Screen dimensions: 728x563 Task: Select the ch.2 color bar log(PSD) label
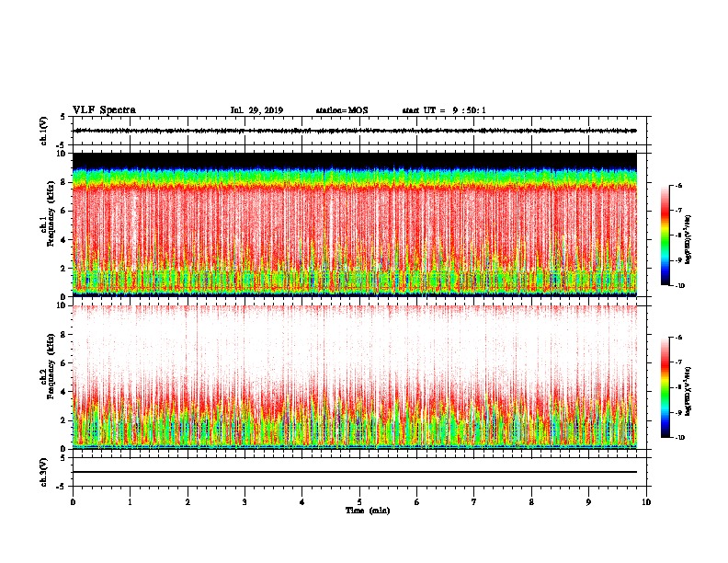pyautogui.click(x=688, y=392)
